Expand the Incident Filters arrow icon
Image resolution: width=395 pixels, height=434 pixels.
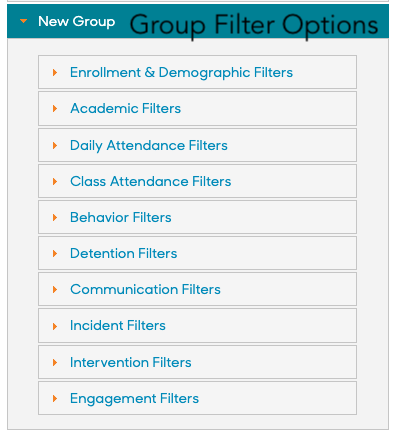(55, 326)
